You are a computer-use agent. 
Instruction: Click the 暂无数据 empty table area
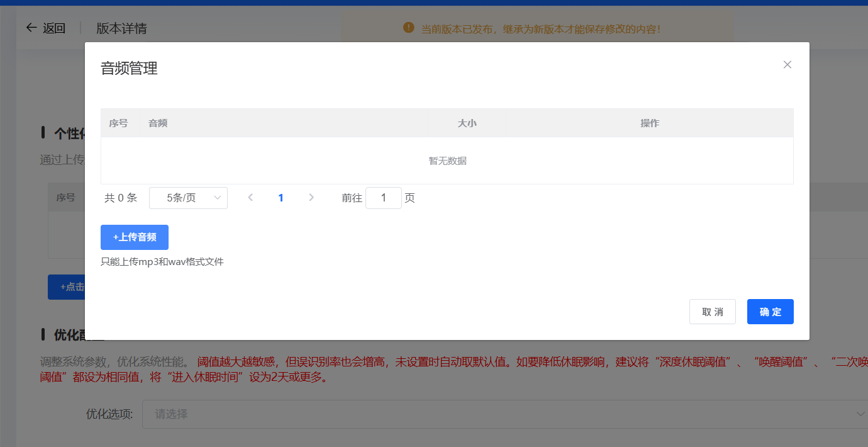(447, 161)
